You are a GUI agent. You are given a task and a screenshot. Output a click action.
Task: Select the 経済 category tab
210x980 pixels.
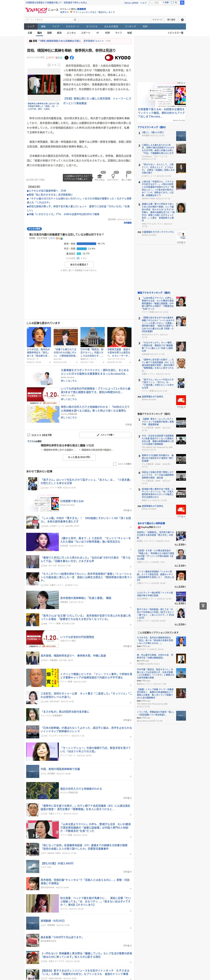click(x=59, y=33)
